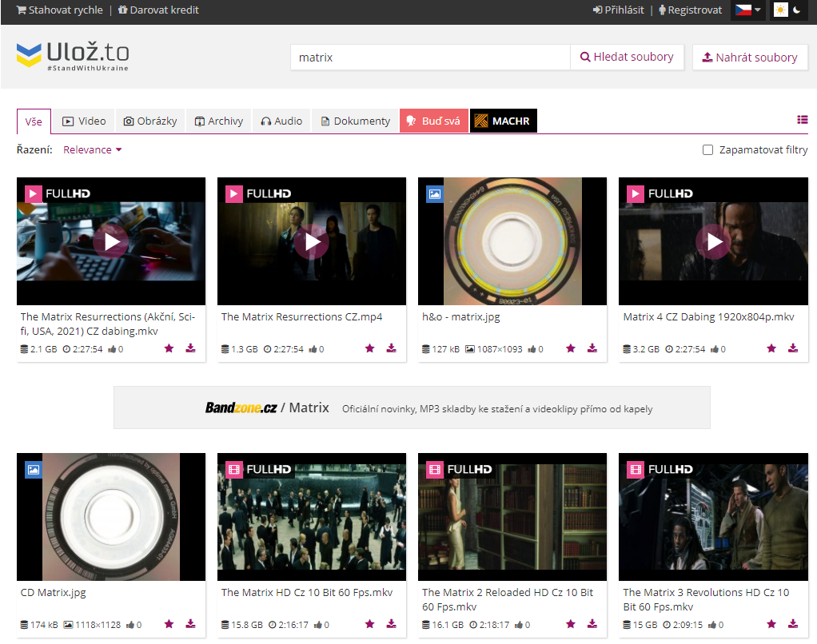
Task: Download The Matrix HD Cz 10 Bit file
Action: coord(391,624)
